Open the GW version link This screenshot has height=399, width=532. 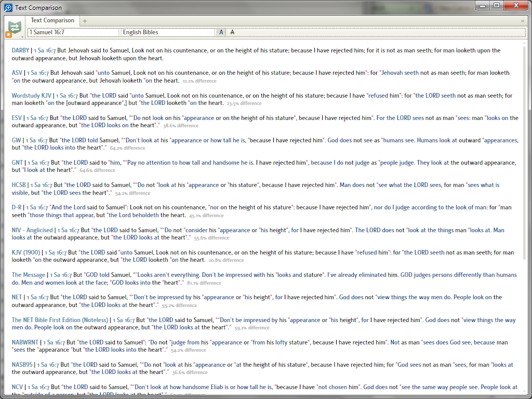(x=16, y=140)
